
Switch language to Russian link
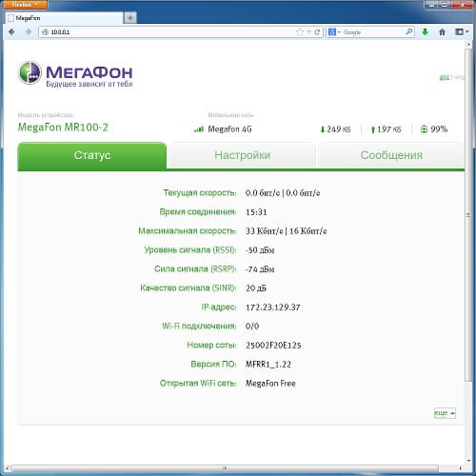coord(444,77)
